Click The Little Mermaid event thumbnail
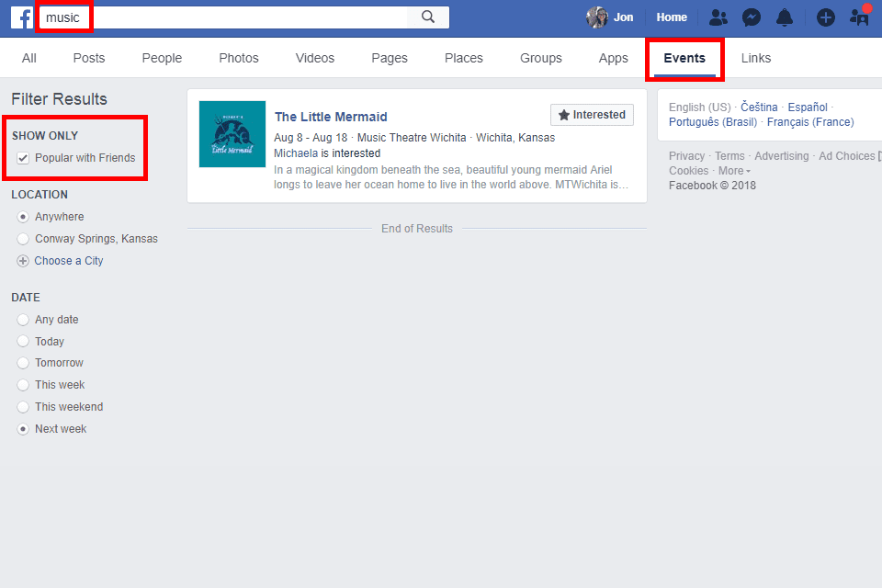Screen dimensions: 882x588 pos(232,134)
